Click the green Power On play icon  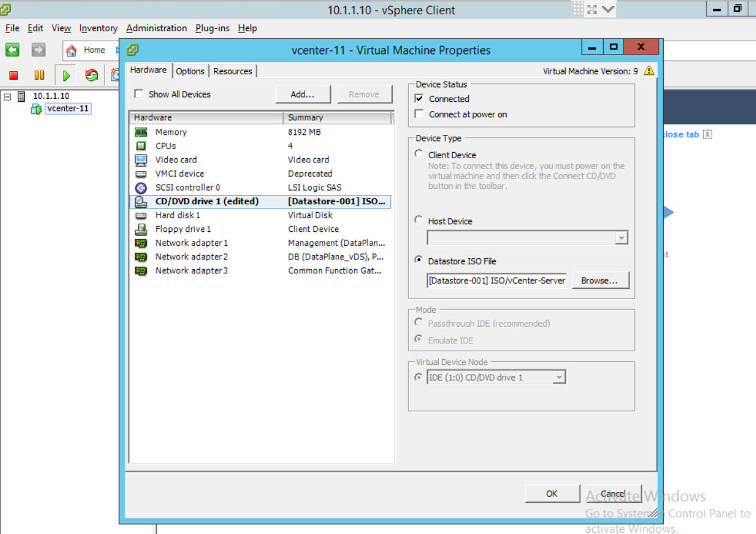pyautogui.click(x=67, y=75)
